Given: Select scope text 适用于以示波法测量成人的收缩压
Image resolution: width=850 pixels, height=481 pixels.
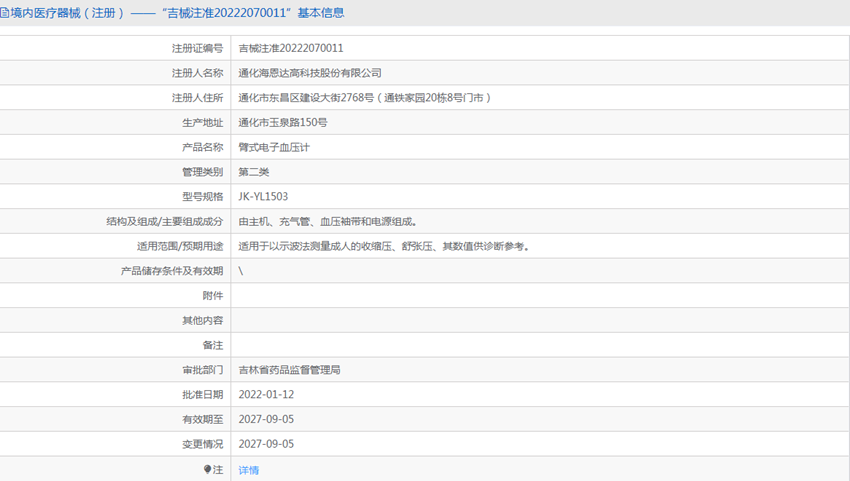Looking at the screenshot, I should tap(315, 246).
